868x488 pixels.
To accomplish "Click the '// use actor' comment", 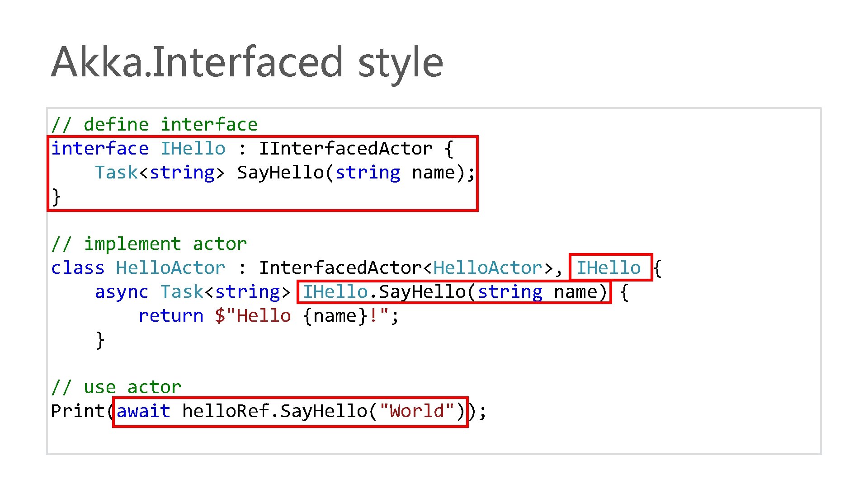I will [116, 387].
